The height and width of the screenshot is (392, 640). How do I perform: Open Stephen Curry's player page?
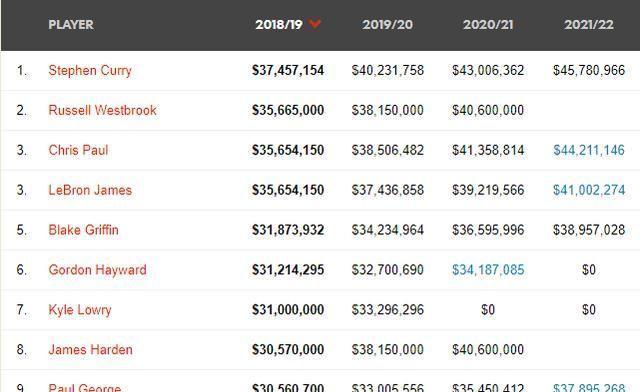(x=90, y=70)
